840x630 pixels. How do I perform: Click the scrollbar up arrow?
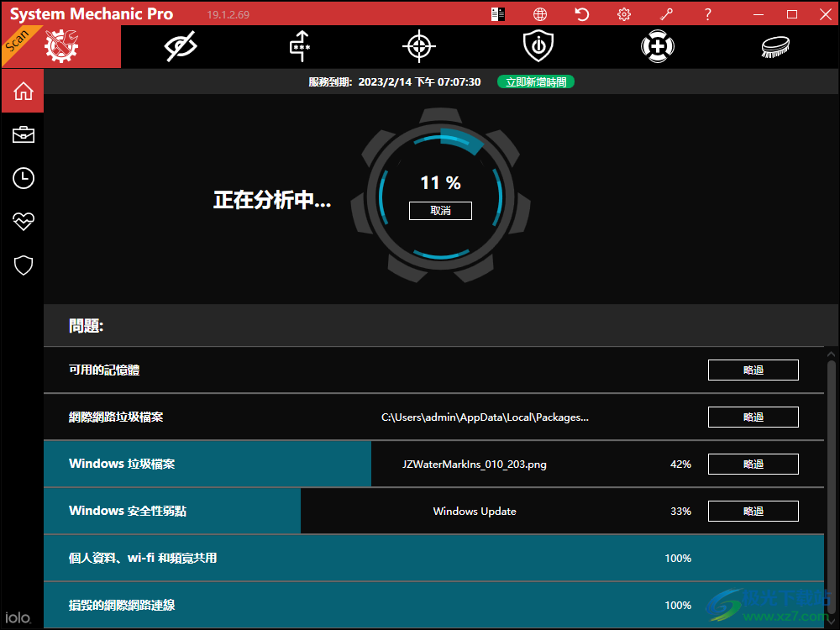click(x=832, y=354)
